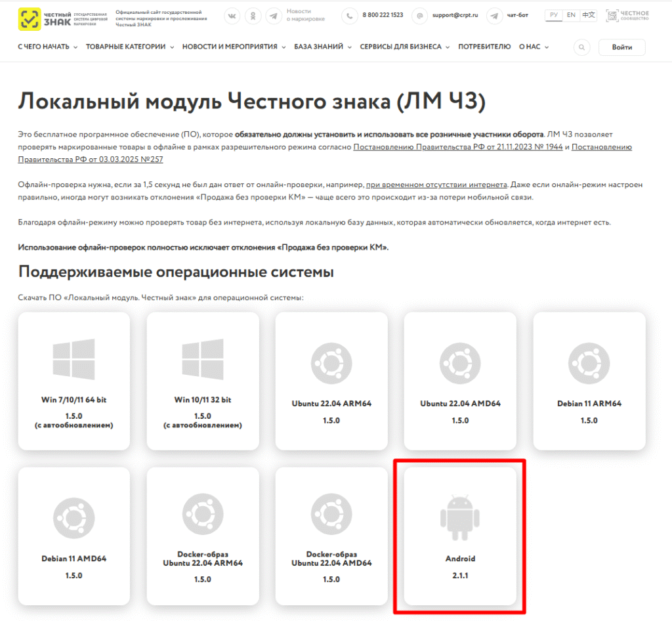This screenshot has width=672, height=621.
Task: Click Docker-образ Ubuntu 22.04 AMD64 label
Action: click(331, 559)
